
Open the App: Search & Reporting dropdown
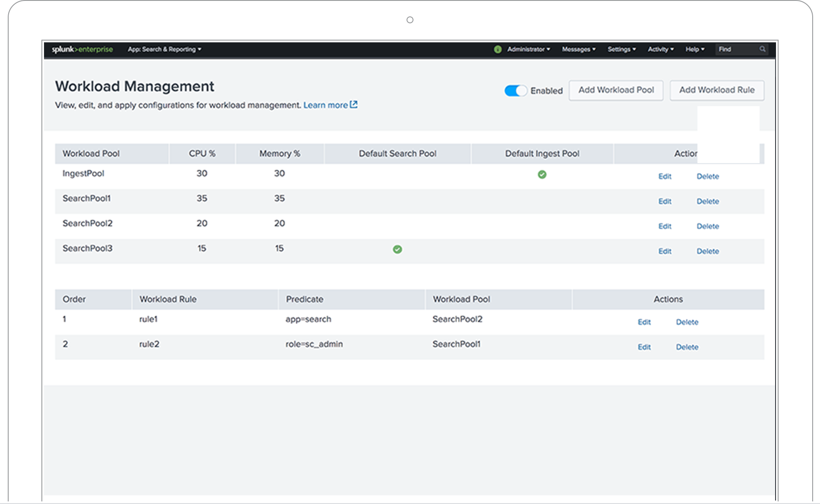pyautogui.click(x=164, y=49)
